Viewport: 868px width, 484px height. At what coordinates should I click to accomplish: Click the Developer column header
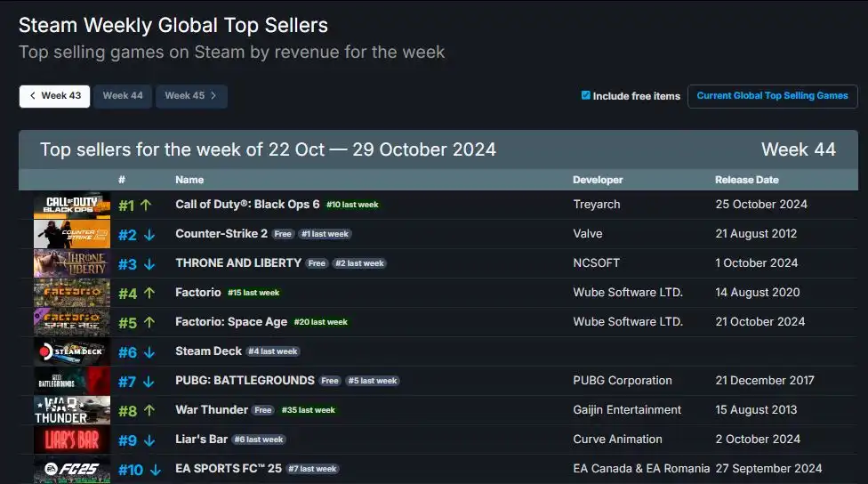[598, 180]
